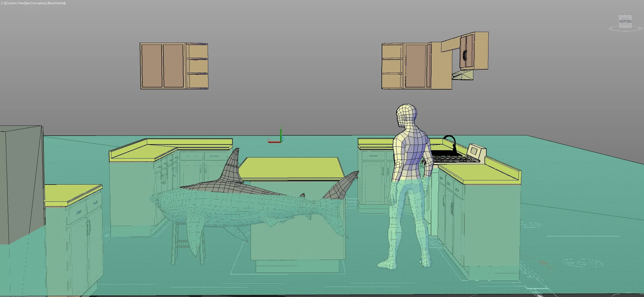Click the BOTTOM face of the ViewCube
The width and height of the screenshot is (644, 297).
point(625,21)
